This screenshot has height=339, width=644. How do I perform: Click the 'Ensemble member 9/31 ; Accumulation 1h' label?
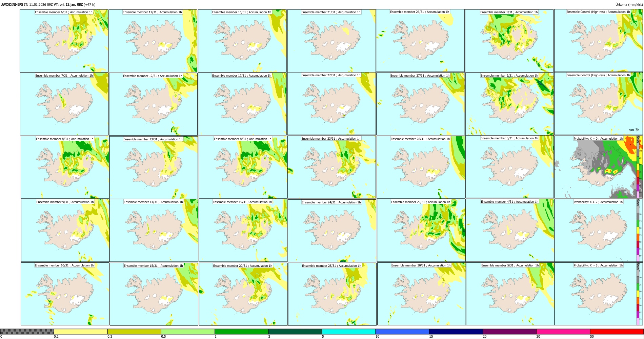(x=65, y=202)
